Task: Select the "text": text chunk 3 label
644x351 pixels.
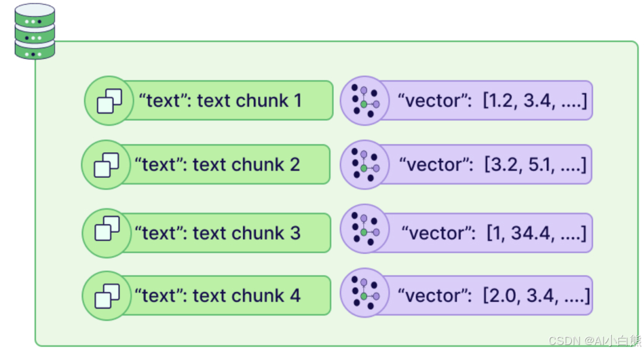Action: [218, 233]
